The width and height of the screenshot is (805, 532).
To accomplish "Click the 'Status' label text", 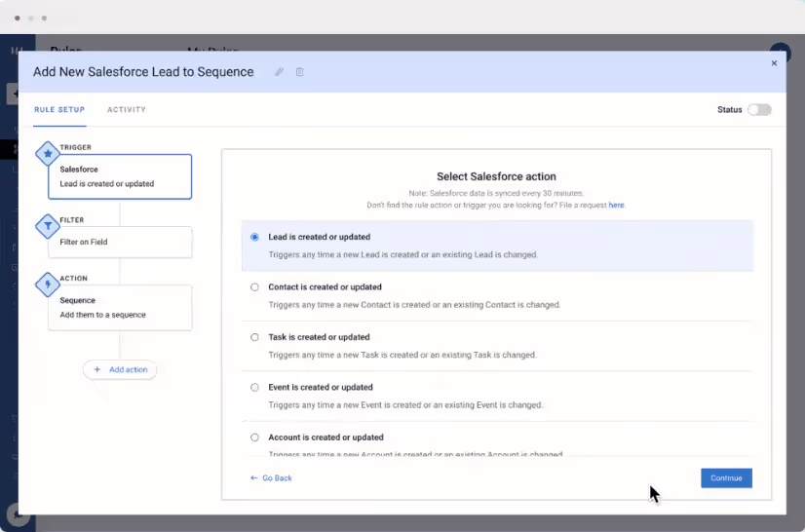I will coord(729,110).
